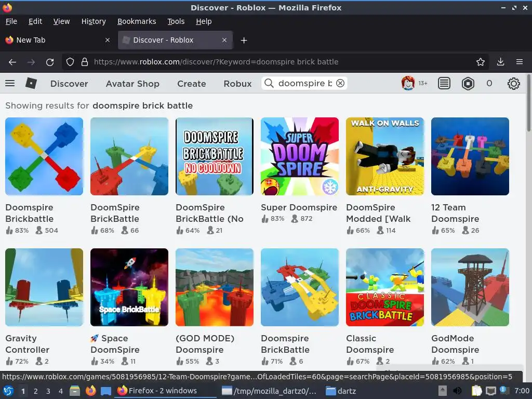Switch to workspace 2
This screenshot has height=399, width=532.
click(36, 391)
